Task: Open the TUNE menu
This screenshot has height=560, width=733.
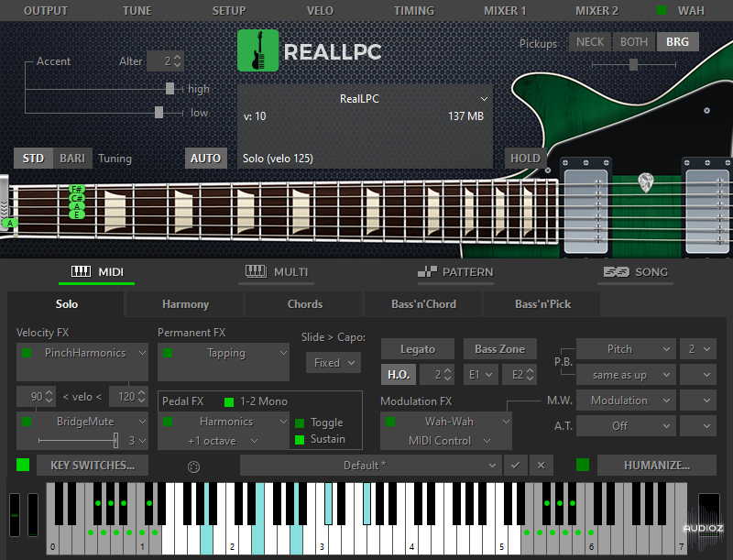Action: pos(137,10)
